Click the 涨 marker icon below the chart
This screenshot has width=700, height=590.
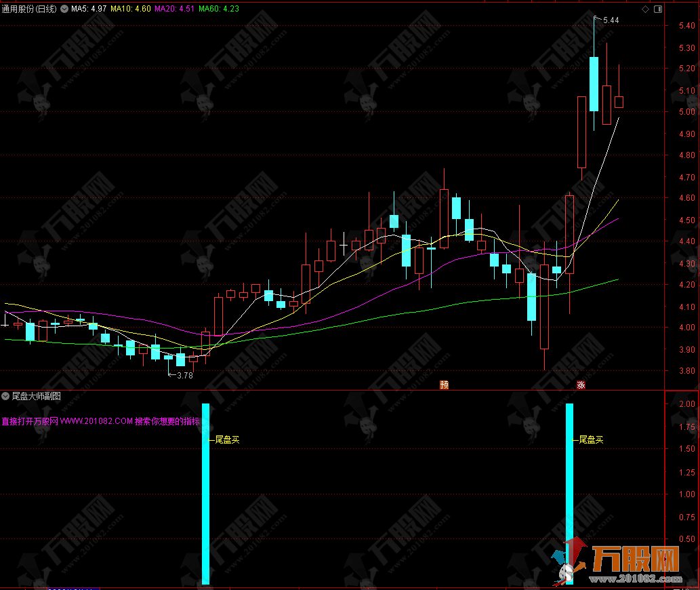click(x=581, y=385)
